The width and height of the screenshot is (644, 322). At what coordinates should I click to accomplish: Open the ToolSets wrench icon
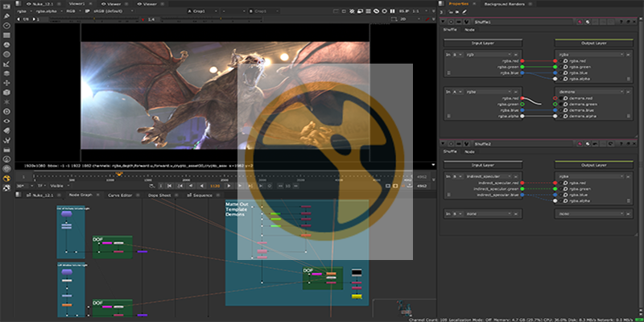6,140
